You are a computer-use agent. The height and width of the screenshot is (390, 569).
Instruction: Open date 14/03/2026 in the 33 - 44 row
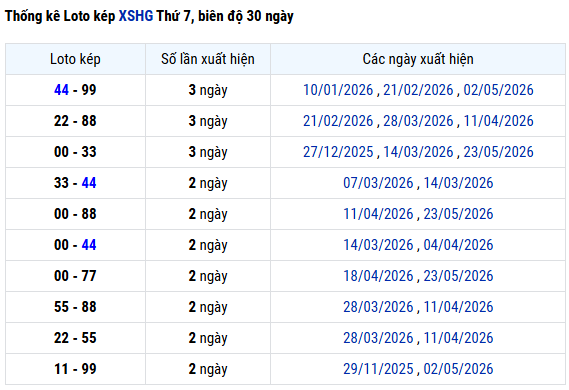(x=458, y=183)
